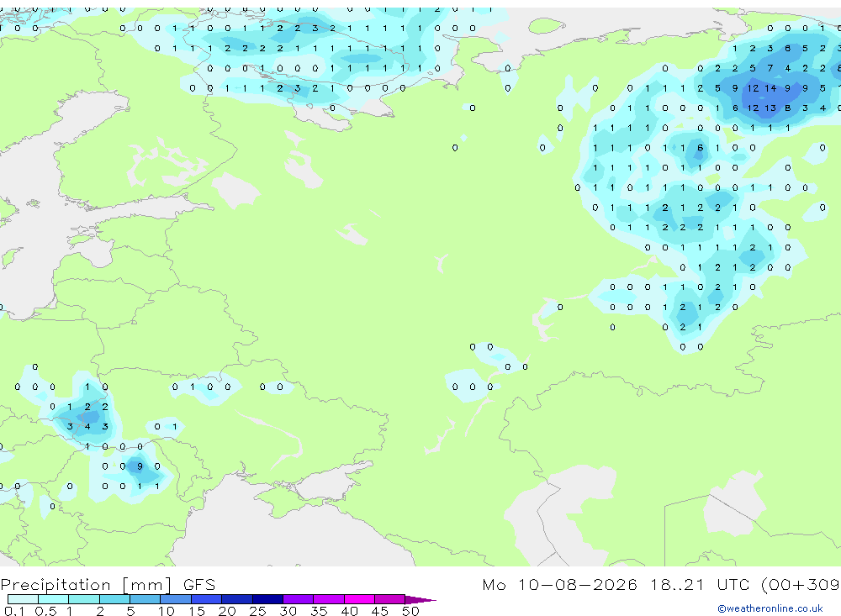Click the '(00+309' forecast offset text
The width and height of the screenshot is (841, 616).
[801, 584]
